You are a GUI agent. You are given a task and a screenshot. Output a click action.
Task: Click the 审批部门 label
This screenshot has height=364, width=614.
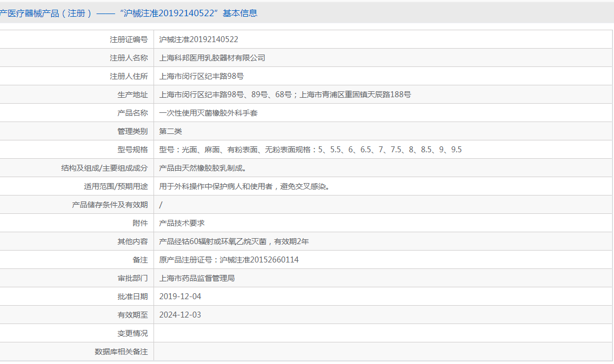[x=133, y=279]
